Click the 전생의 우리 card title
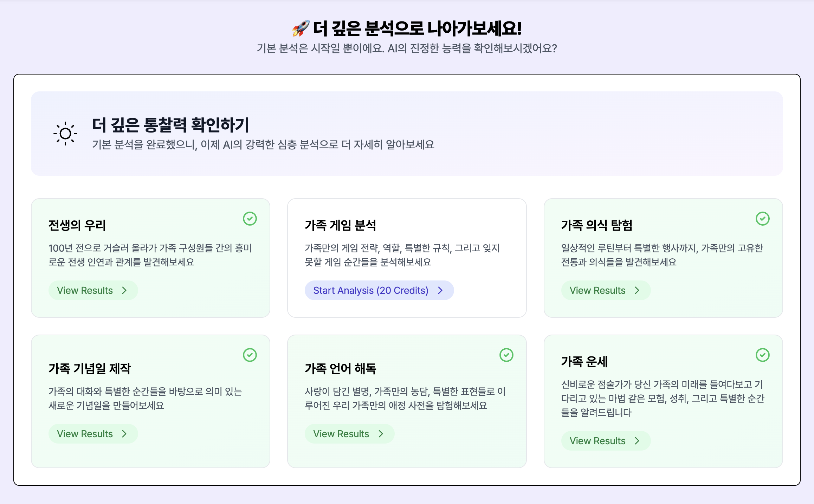The height and width of the screenshot is (504, 814). pos(77,225)
